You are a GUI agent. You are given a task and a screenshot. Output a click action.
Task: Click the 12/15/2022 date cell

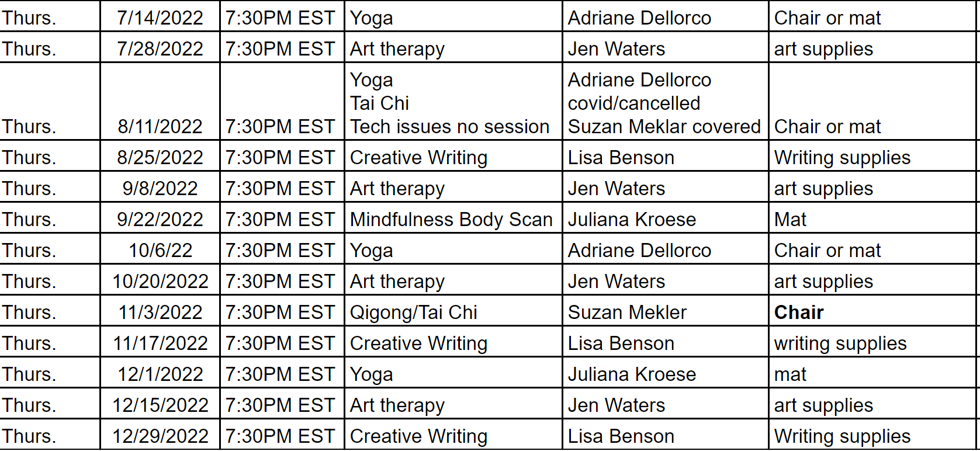(160, 405)
